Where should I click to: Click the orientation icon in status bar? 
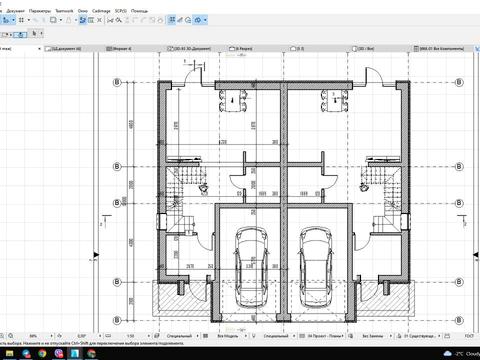(x=60, y=336)
